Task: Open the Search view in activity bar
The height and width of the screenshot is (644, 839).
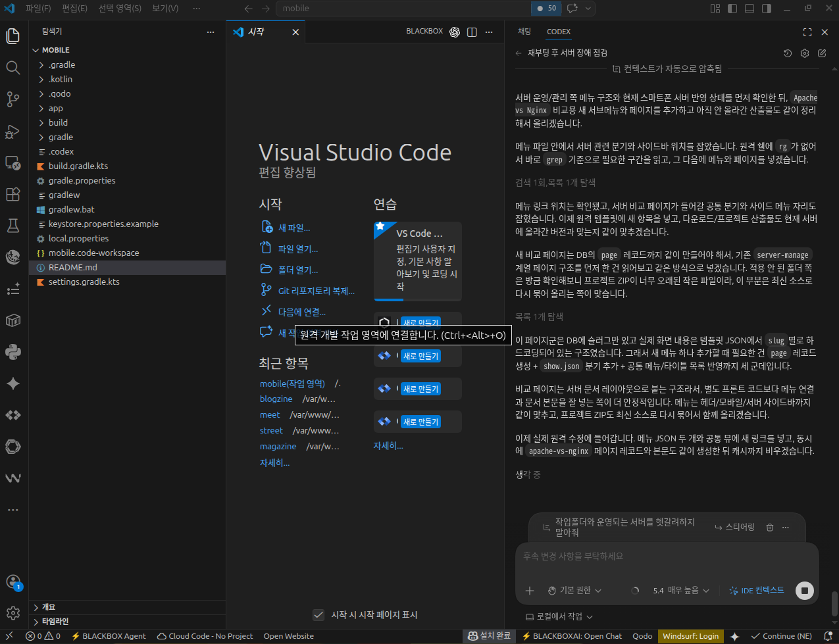Action: pos(13,68)
